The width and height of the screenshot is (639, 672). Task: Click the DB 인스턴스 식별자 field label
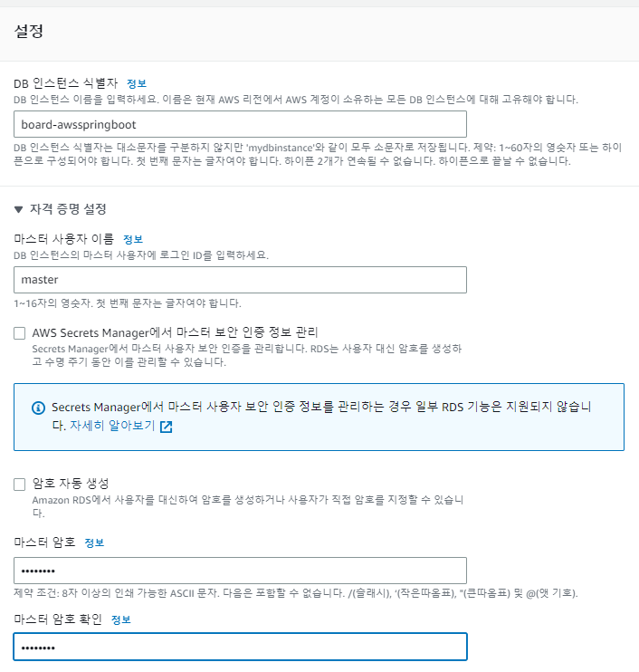pos(65,83)
